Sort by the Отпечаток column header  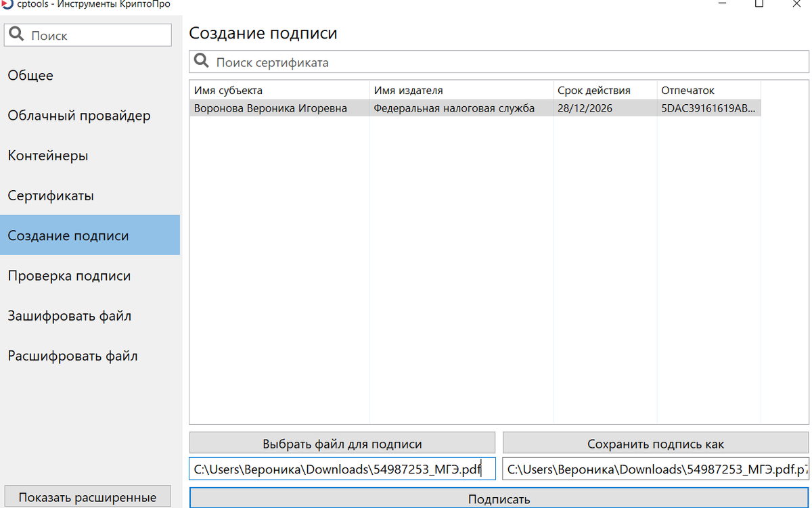click(709, 90)
